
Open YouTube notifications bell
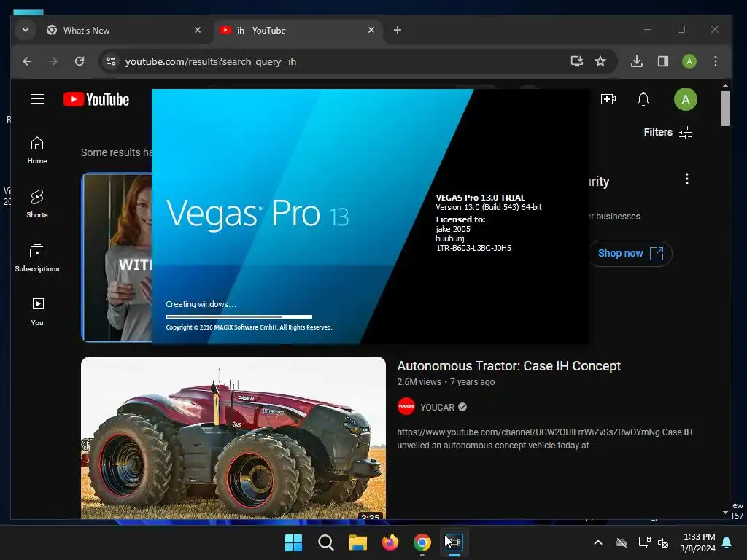coord(643,99)
